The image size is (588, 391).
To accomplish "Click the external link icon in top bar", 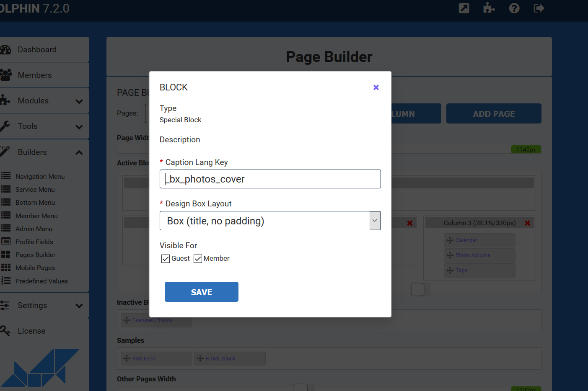I will coord(464,8).
